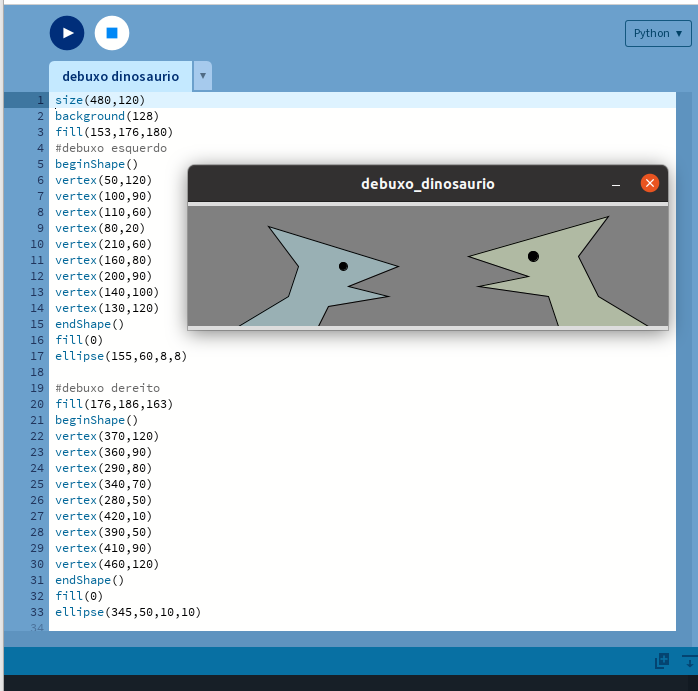Collapse the console with the down-arrow icon
Viewport: 698px width, 691px height.
point(689,661)
